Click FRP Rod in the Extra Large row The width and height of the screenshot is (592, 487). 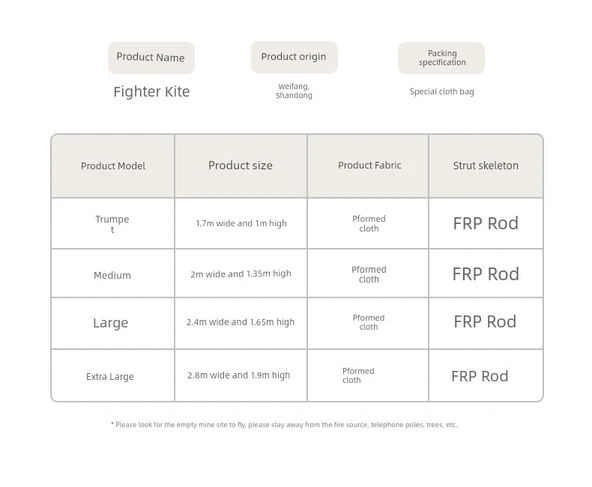point(480,376)
